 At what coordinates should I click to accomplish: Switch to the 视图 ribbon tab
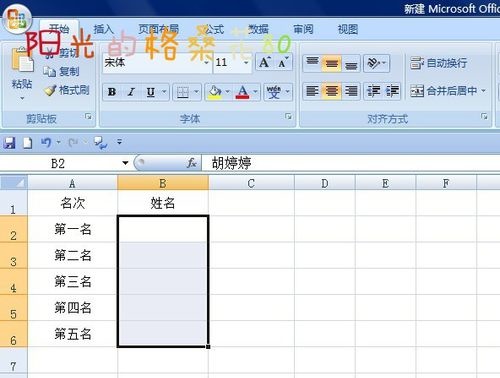point(348,29)
